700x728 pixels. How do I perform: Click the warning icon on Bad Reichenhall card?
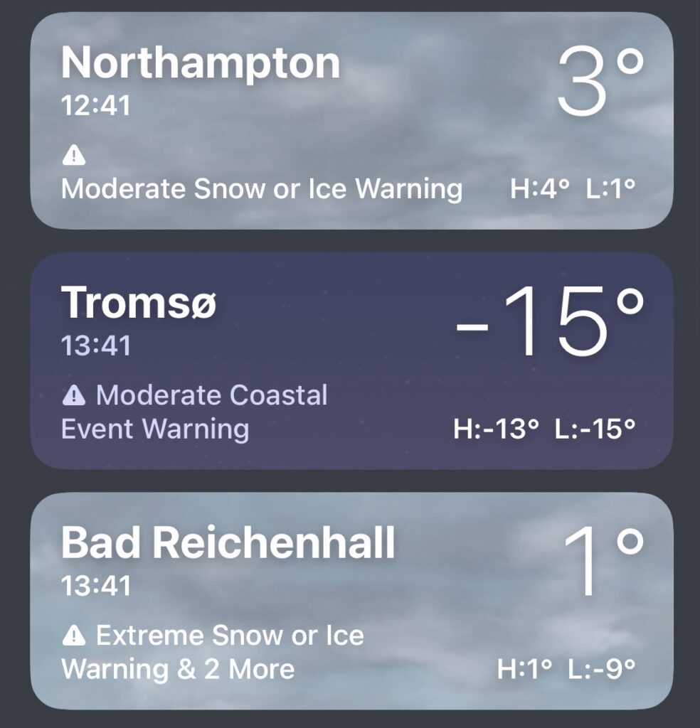point(74,636)
